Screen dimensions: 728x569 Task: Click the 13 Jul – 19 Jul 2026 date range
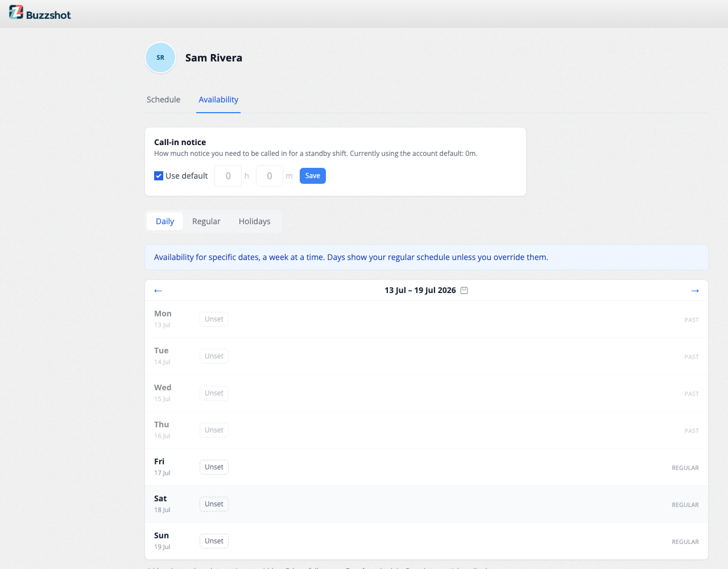pyautogui.click(x=420, y=290)
